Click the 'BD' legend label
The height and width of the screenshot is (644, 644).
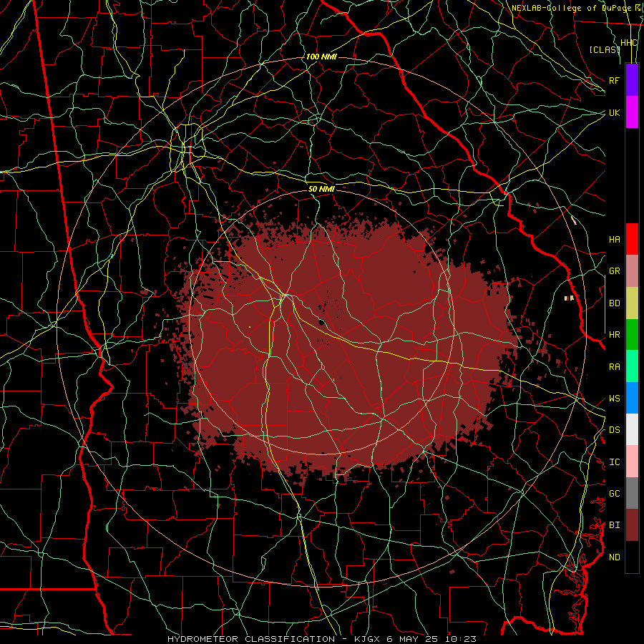[614, 303]
